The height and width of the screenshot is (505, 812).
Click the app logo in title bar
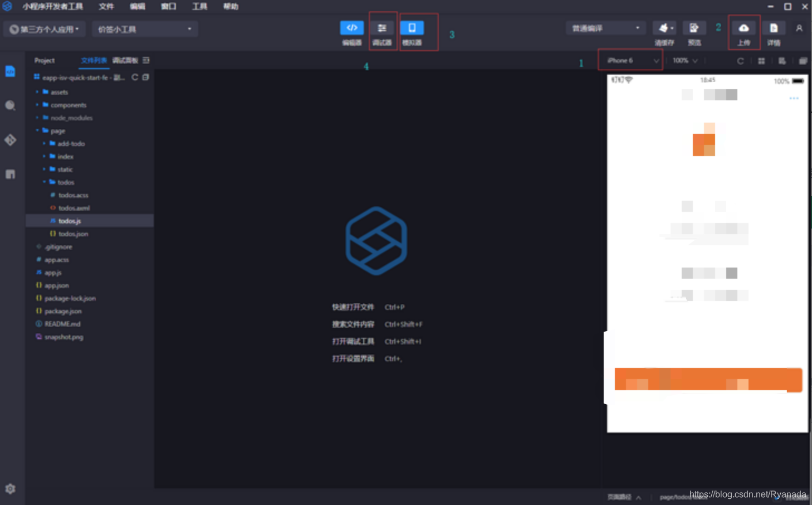pos(7,6)
